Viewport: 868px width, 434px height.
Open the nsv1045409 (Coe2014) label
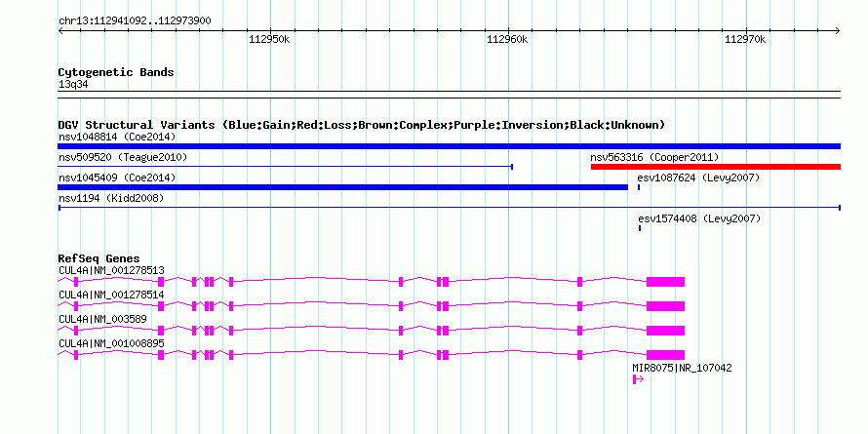point(117,178)
